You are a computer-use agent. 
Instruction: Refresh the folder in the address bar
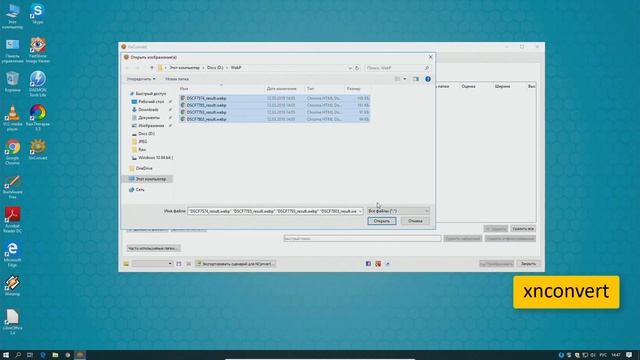coord(357,68)
